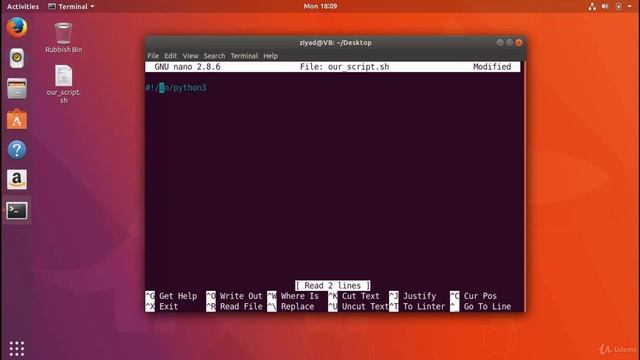
Task: Open the network status indicator
Action: point(592,7)
